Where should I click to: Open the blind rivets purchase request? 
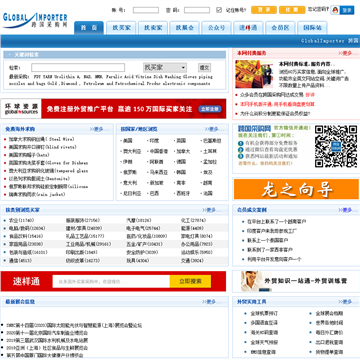point(42,147)
